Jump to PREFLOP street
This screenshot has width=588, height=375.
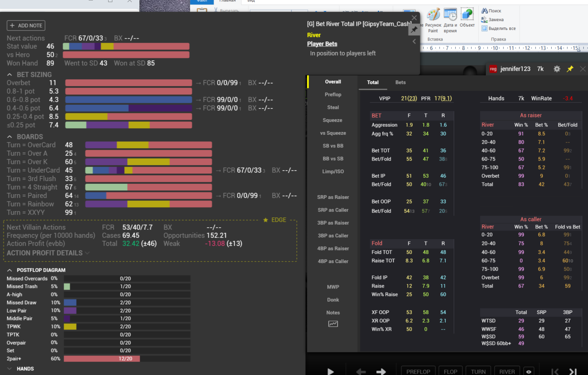(418, 371)
